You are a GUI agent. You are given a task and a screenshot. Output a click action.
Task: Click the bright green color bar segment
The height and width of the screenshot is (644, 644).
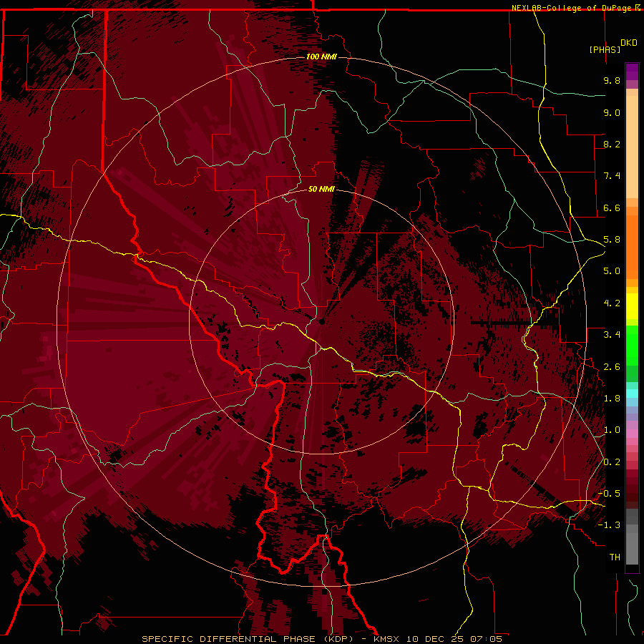click(x=632, y=346)
